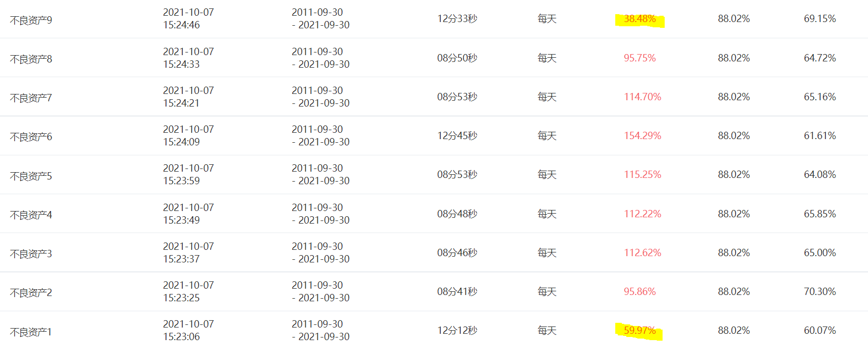Open the 不良资产2 backtest entry
Viewport: 868px width, 348px height.
pyautogui.click(x=31, y=293)
